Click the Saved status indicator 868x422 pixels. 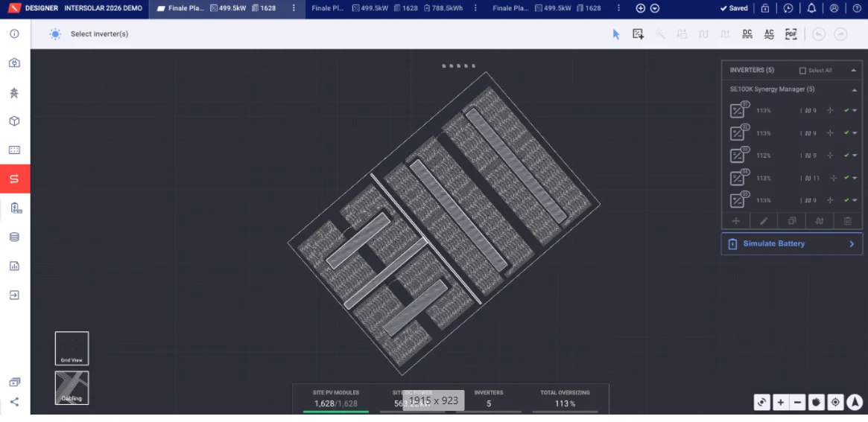pyautogui.click(x=733, y=8)
